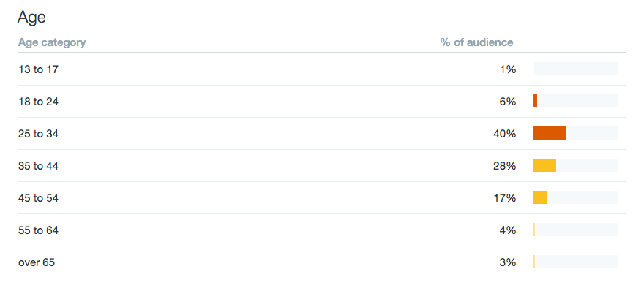
Task: Click the 28% percentage value
Action: [505, 166]
